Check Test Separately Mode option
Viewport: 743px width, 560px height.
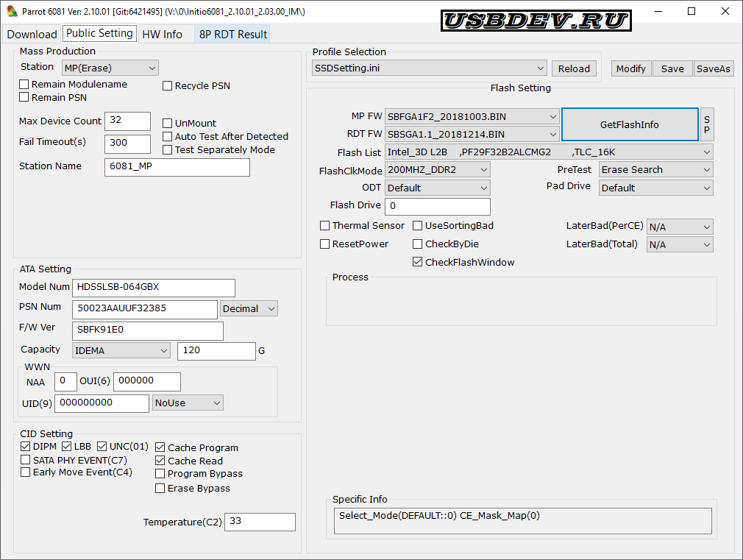[167, 150]
